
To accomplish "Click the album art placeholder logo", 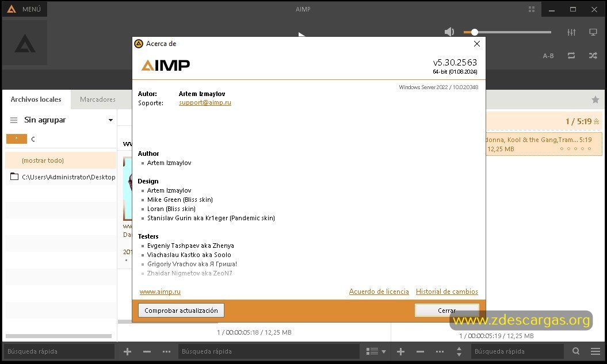I will click(x=25, y=43).
